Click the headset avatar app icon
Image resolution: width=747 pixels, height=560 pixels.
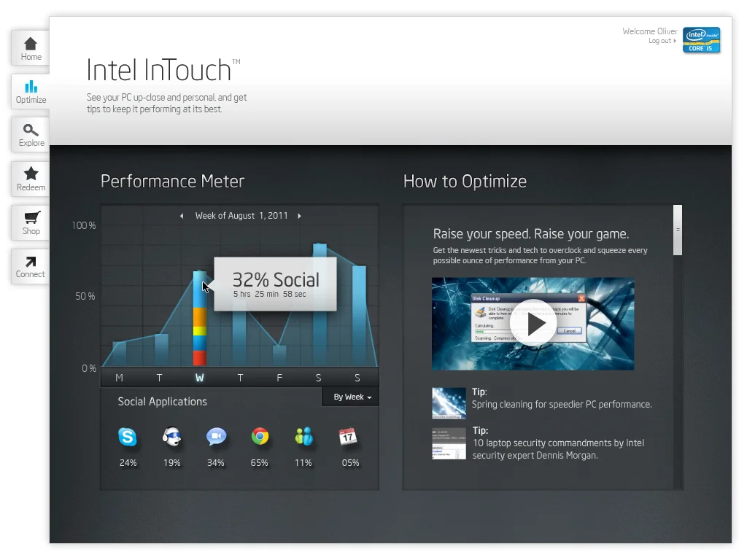pos(171,436)
